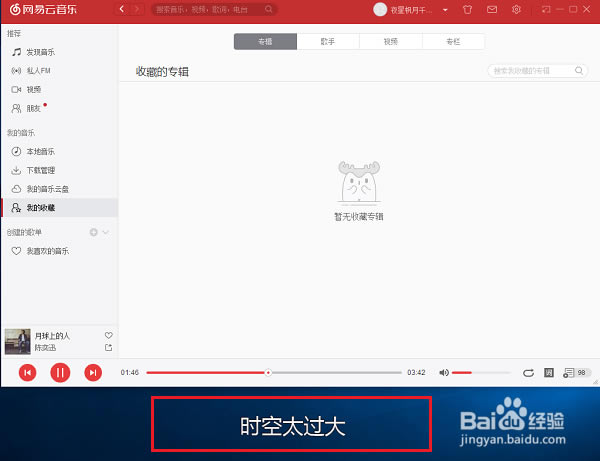
Task: Open 我的音乐云盘 in the sidebar
Action: coord(59,189)
